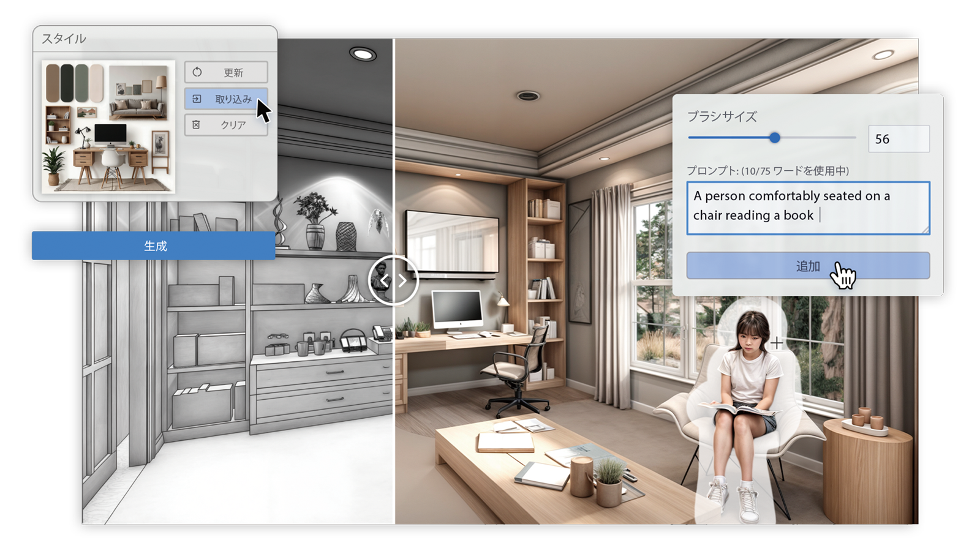
Task: Click the brush size slider handle
Action: (775, 138)
